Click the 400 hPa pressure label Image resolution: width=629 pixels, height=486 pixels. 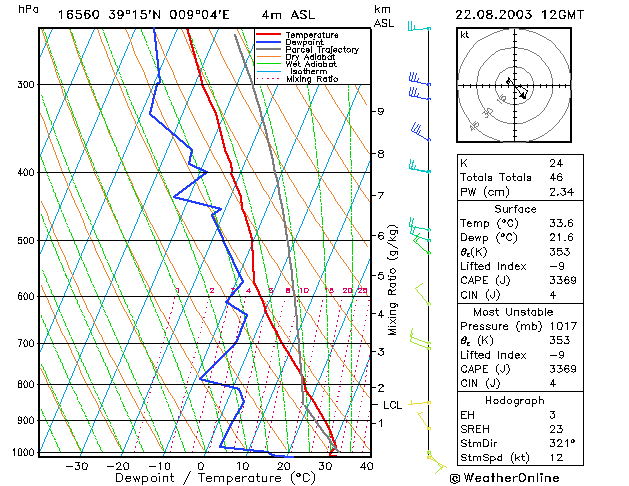26,172
